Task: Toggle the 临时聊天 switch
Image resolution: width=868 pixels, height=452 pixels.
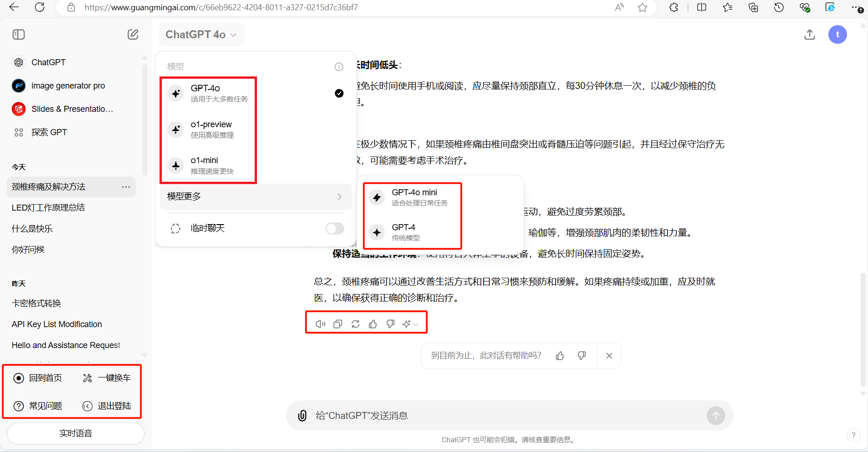Action: pos(334,228)
